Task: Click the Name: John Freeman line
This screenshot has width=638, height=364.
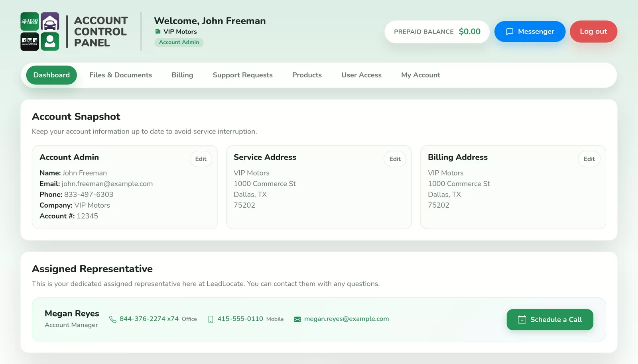Action: click(73, 173)
